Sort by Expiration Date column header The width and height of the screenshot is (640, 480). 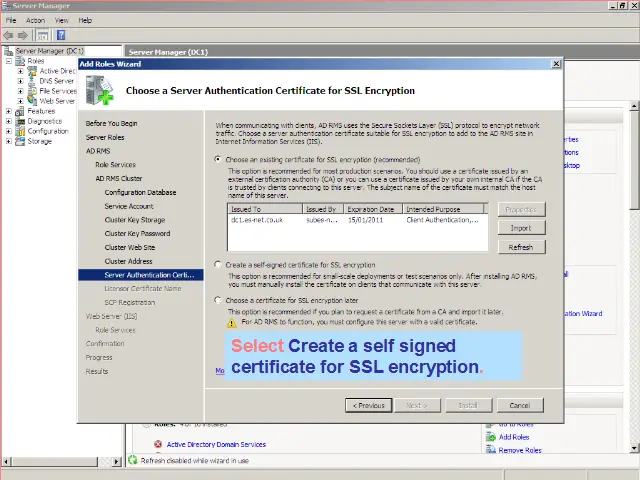[373, 209]
